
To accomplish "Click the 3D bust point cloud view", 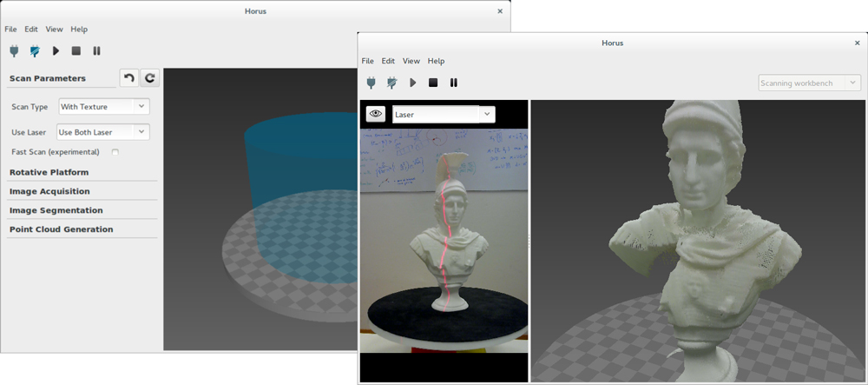I will pyautogui.click(x=698, y=241).
